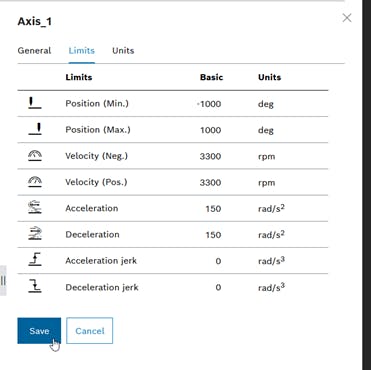Viewport: 371px width, 370px height.
Task: Edit the Position (Max.) value 1000
Action: pos(210,130)
